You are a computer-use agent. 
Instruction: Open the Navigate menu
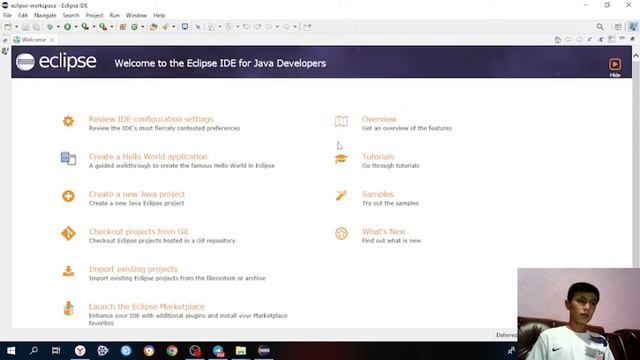click(45, 16)
